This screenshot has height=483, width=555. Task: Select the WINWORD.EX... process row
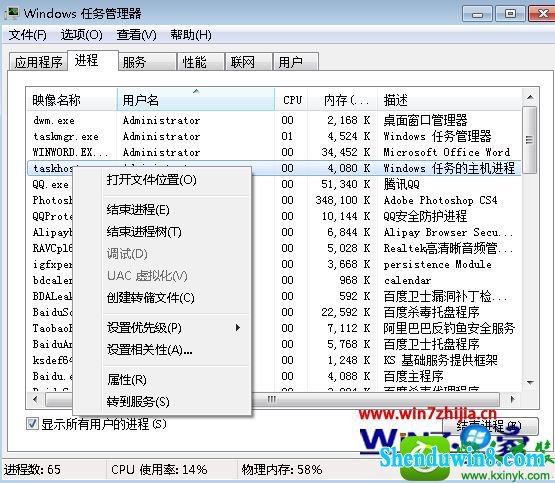coord(274,152)
